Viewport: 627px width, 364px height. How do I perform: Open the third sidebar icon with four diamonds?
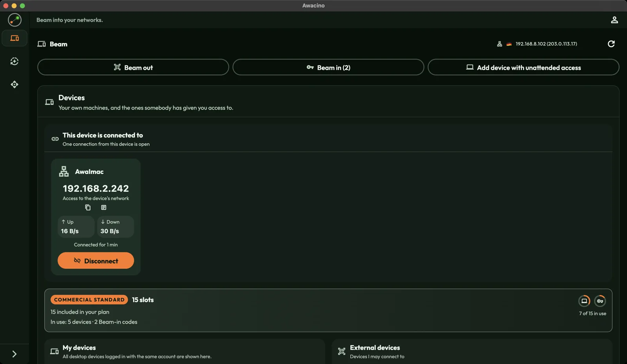(x=14, y=85)
